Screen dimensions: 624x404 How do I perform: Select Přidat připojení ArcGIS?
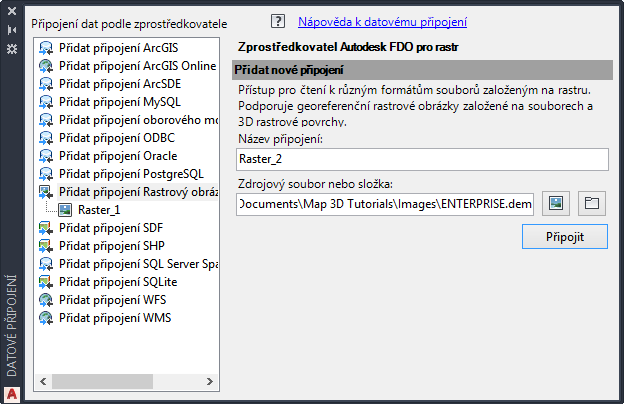click(119, 48)
